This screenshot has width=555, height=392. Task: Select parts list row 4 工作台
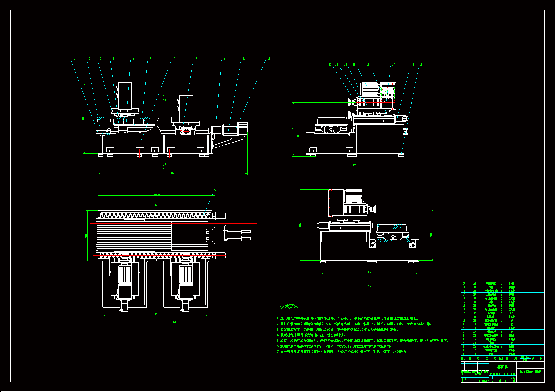coord(491,343)
